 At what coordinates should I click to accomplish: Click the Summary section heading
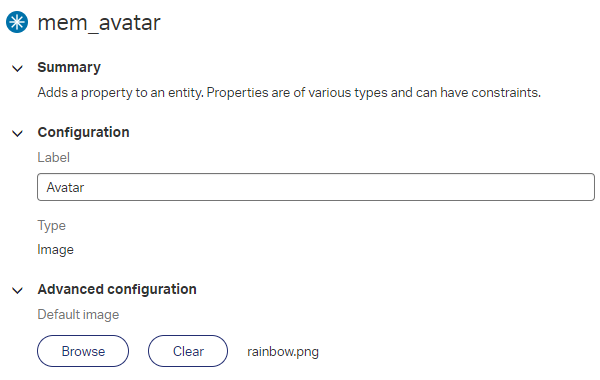pyautogui.click(x=69, y=67)
